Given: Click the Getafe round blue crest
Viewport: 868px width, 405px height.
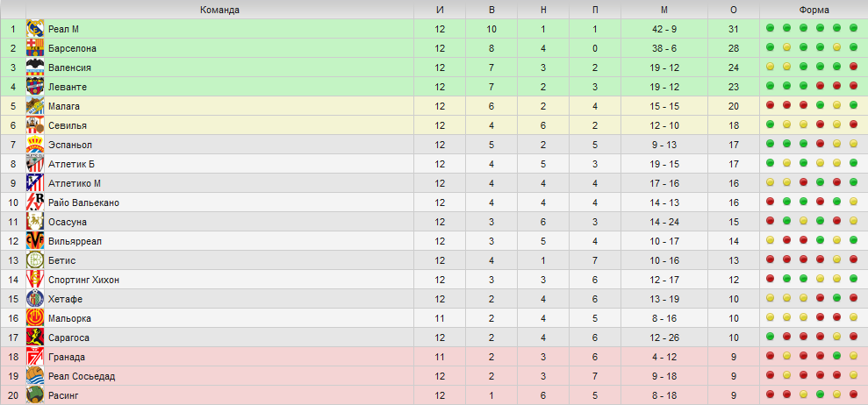Looking at the screenshot, I should pos(35,299).
